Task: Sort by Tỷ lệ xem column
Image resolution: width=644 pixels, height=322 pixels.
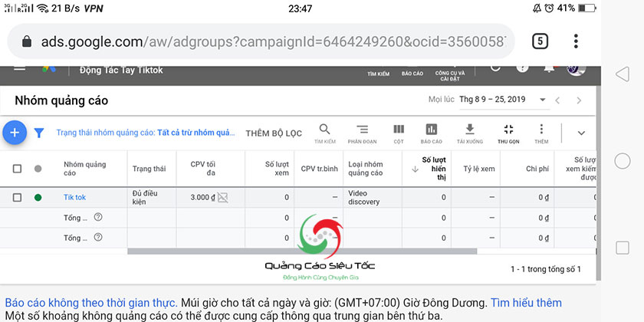Action: (479, 169)
